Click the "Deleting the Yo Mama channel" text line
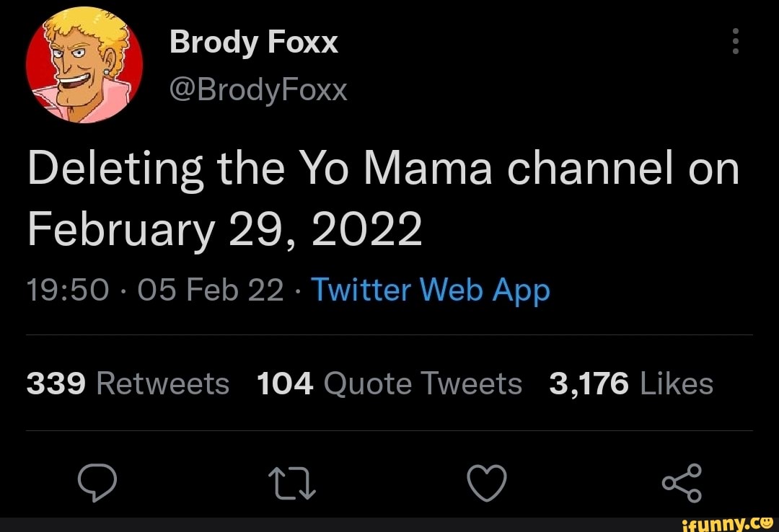779x532 pixels. 383,170
